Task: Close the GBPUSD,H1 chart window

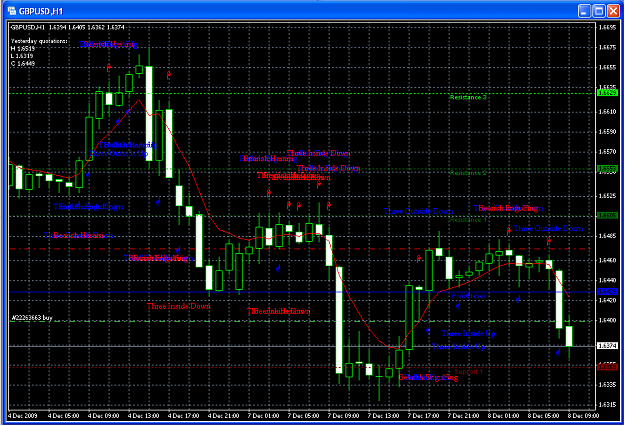Action: (613, 11)
